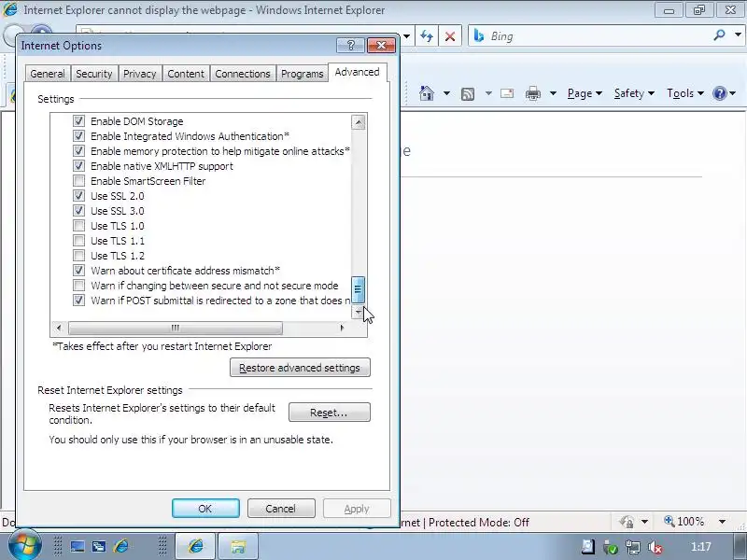Open the Safety menu dropdown
This screenshot has height=560, width=747.
click(x=634, y=93)
